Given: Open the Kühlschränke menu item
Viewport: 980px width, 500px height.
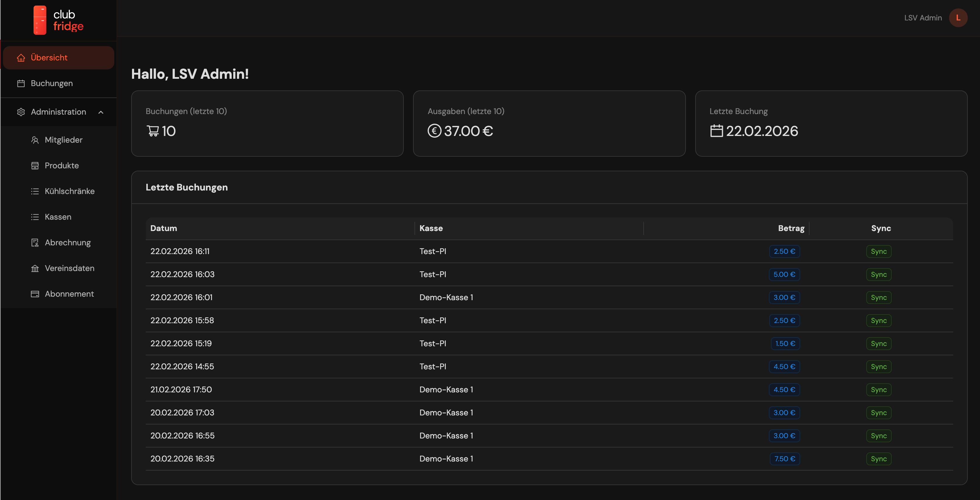Looking at the screenshot, I should [70, 191].
